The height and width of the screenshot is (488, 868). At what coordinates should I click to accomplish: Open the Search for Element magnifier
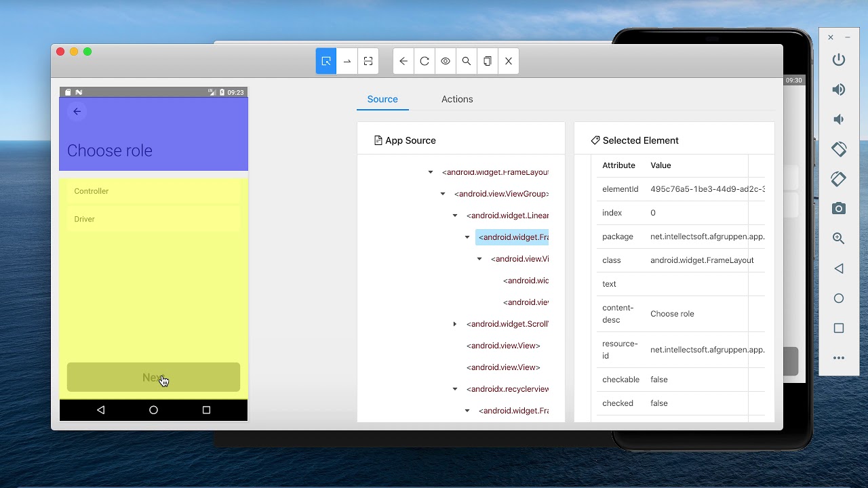click(x=467, y=61)
